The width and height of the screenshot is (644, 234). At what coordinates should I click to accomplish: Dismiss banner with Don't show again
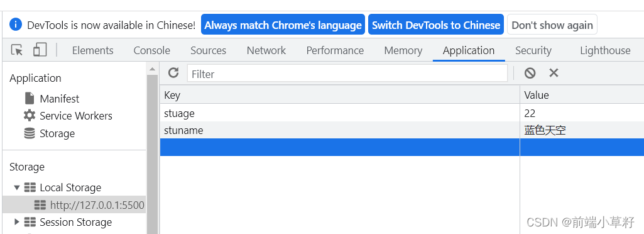552,25
